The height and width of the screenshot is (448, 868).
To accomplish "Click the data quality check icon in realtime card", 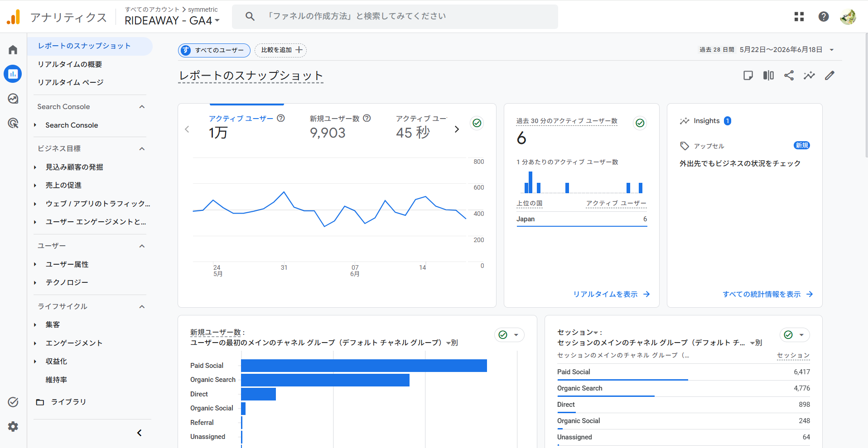I will point(640,123).
